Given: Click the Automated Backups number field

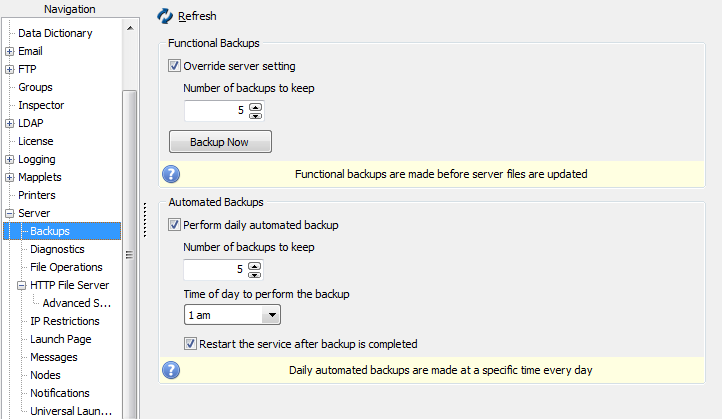Looking at the screenshot, I should click(x=215, y=269).
